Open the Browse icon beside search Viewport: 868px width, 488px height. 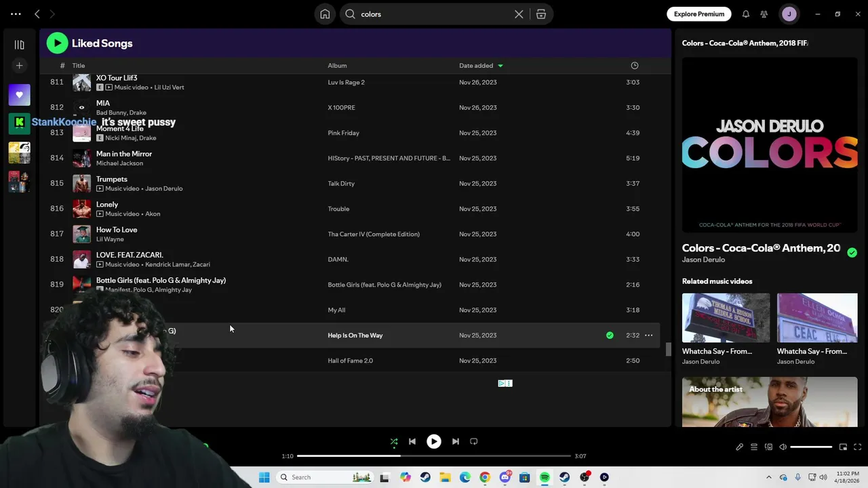click(x=541, y=14)
